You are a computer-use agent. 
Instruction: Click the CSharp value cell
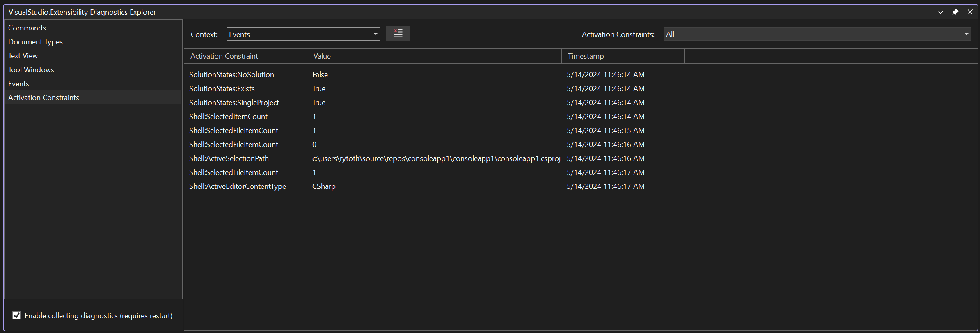click(324, 186)
